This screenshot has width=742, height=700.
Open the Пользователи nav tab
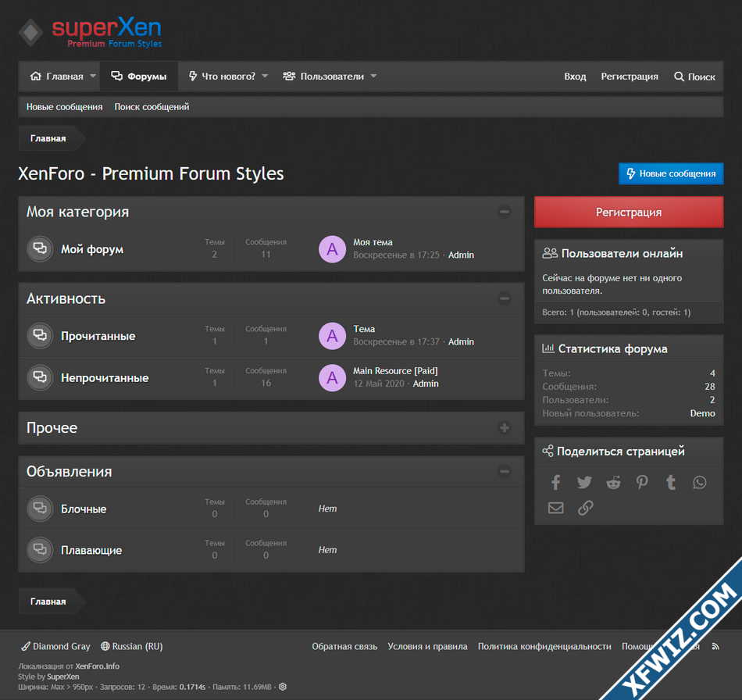point(323,77)
